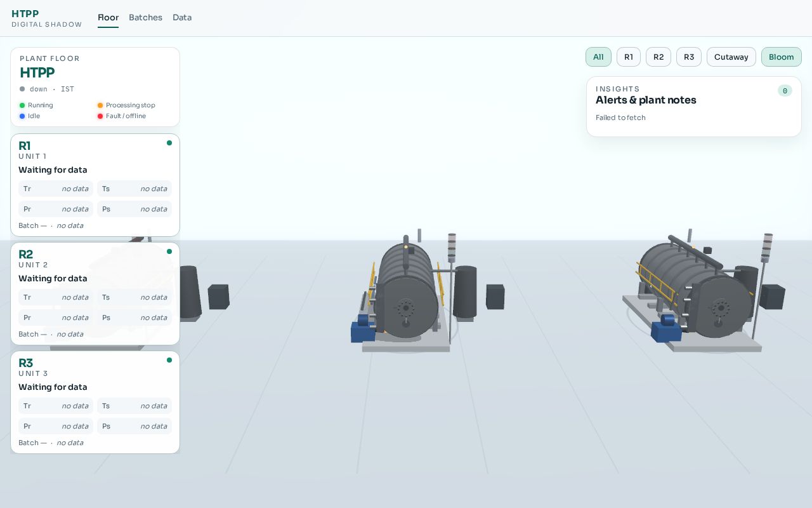Click the blue motor on the middle reactor
The width and height of the screenshot is (812, 508).
[363, 328]
